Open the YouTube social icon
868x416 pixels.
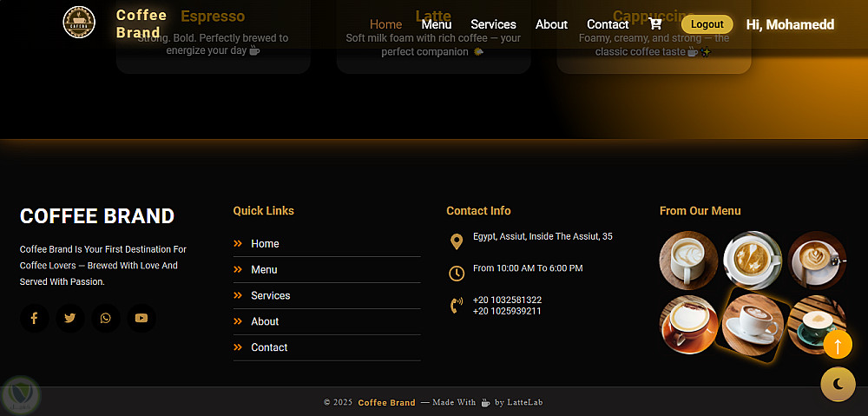coord(141,318)
